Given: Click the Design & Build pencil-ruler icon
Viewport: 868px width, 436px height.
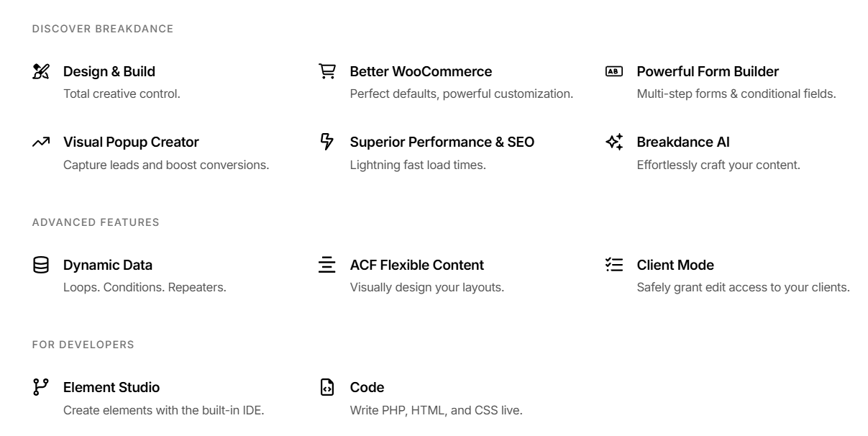Looking at the screenshot, I should (41, 71).
